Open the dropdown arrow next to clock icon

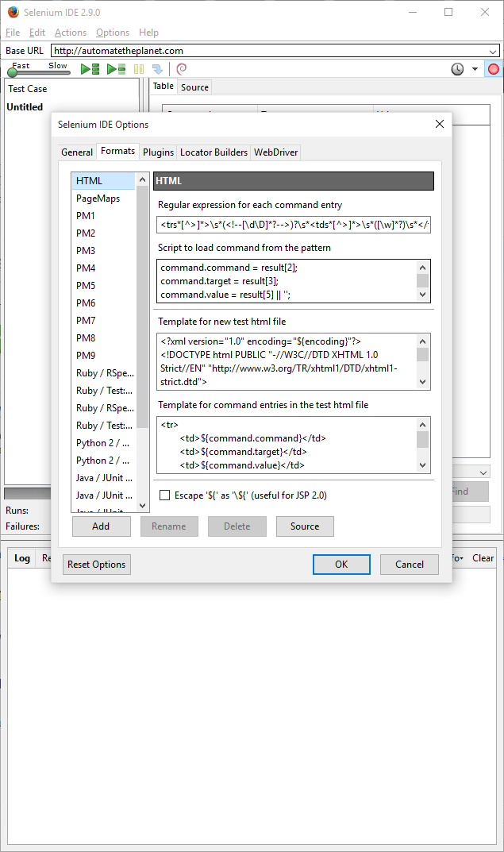point(475,69)
